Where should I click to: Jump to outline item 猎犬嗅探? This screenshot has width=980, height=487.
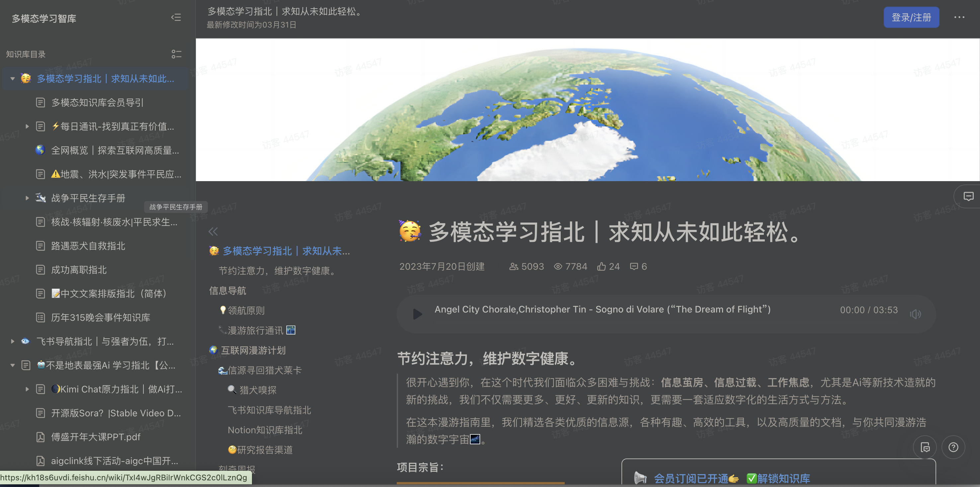point(252,390)
